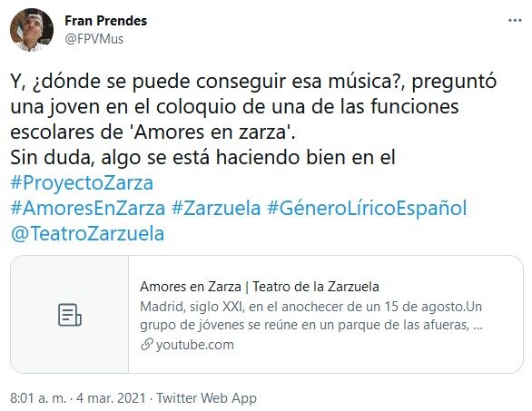The height and width of the screenshot is (411, 532).
Task: Open the Fran Prendes display name
Action: 106,21
